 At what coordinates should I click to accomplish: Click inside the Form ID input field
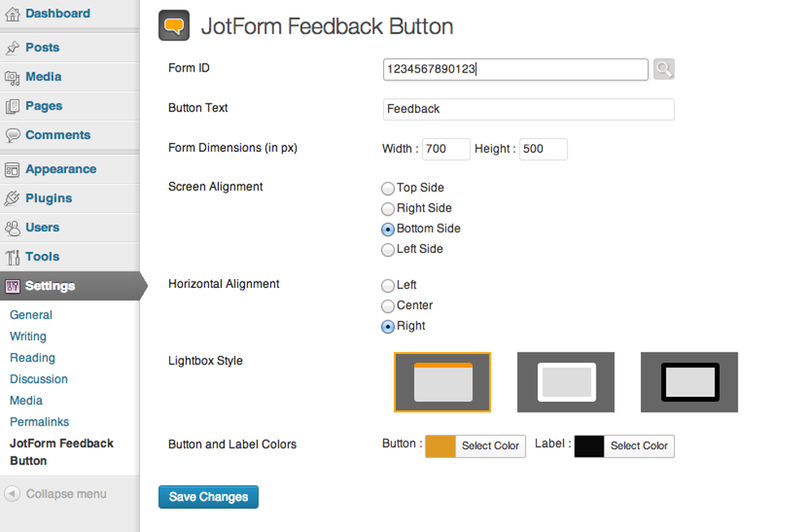coord(515,69)
